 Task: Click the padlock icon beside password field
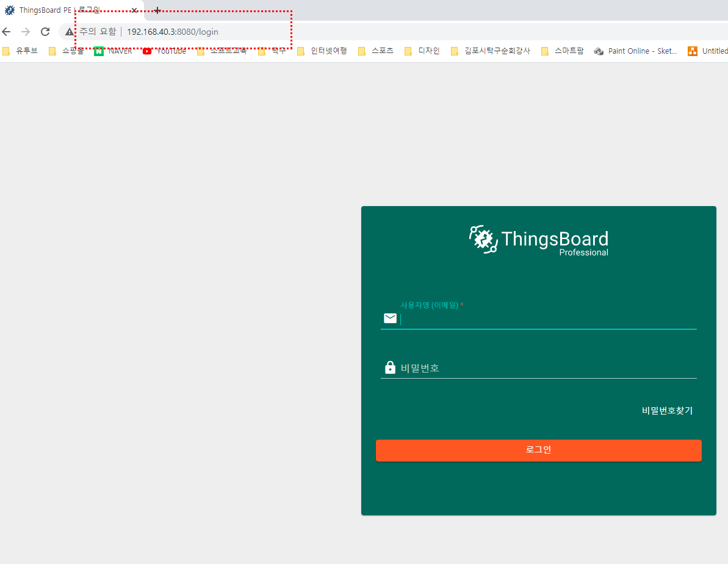click(x=390, y=367)
